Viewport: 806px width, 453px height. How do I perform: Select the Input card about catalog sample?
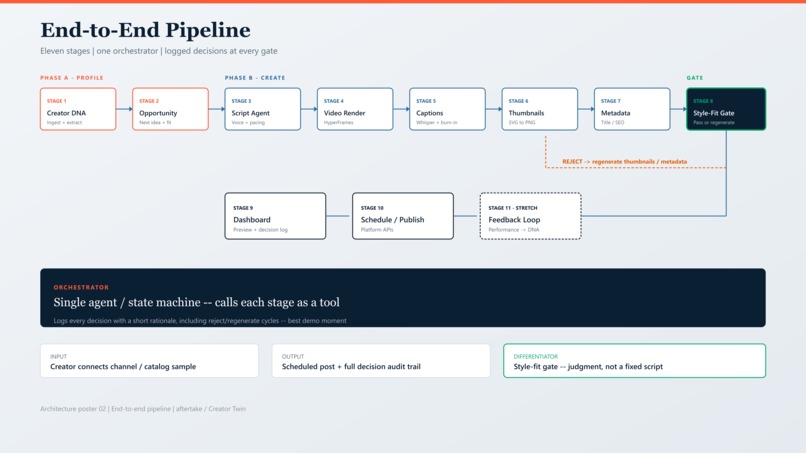[150, 361]
